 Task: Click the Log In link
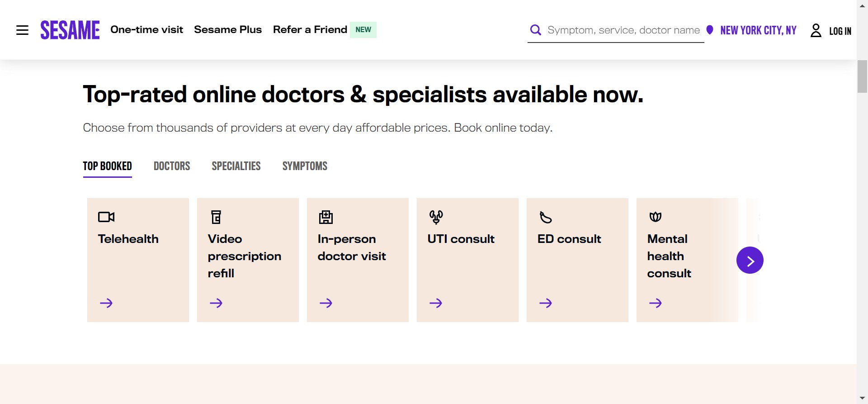[840, 31]
